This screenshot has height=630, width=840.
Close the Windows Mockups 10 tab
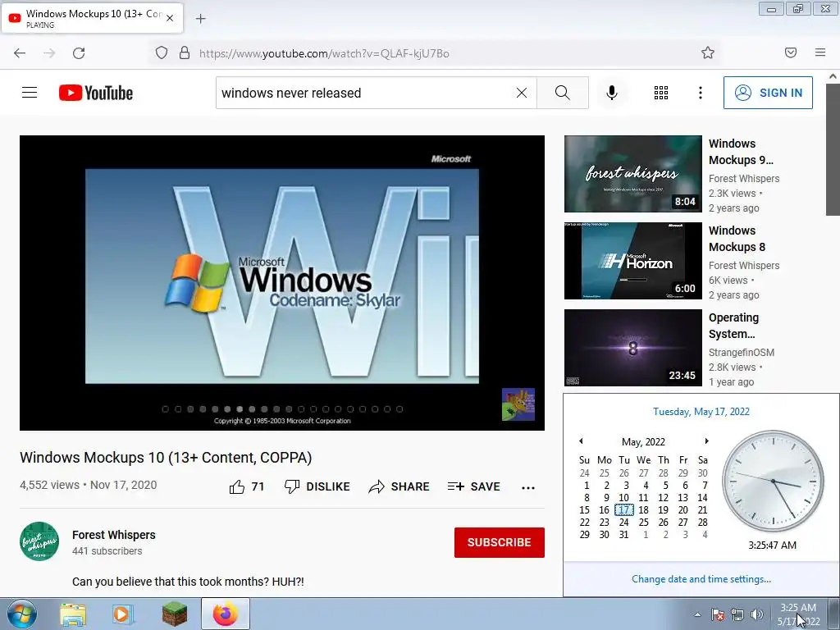point(170,18)
